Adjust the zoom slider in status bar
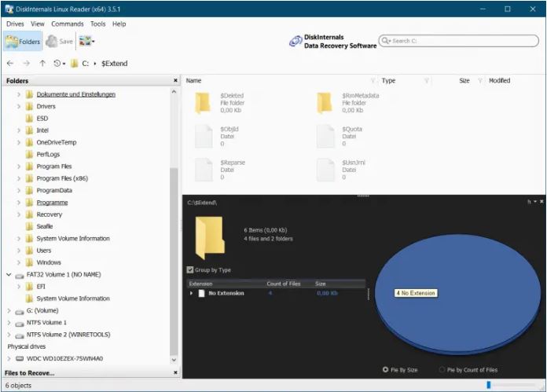 click(489, 385)
